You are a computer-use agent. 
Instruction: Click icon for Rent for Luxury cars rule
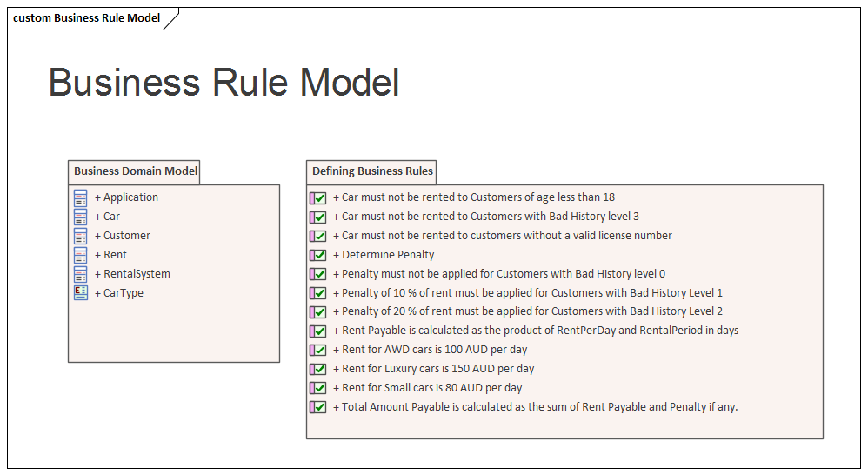(x=318, y=369)
